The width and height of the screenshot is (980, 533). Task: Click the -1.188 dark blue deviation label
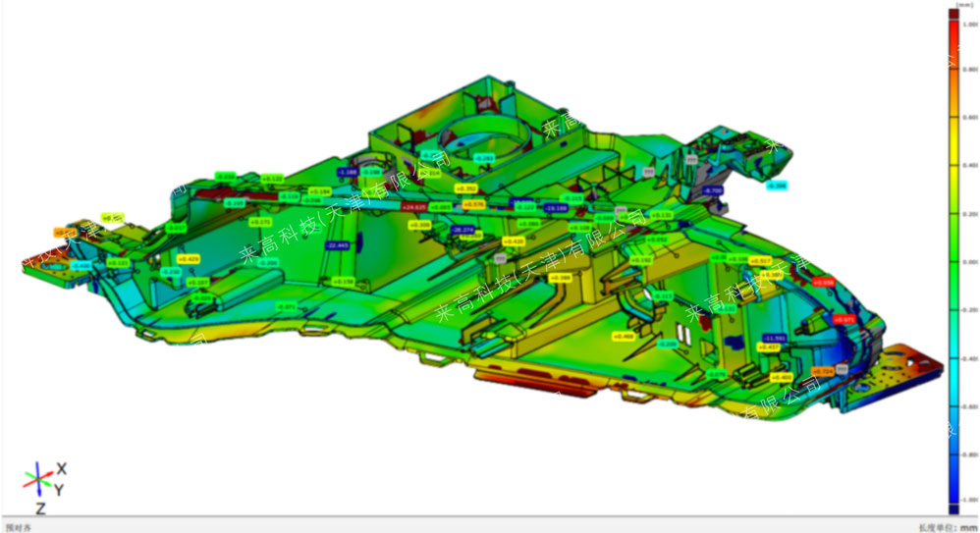click(348, 172)
